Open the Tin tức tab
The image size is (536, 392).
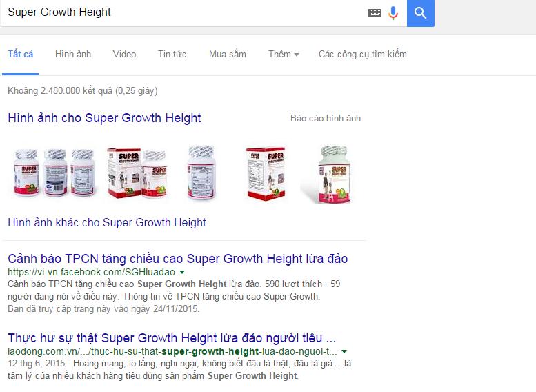click(x=172, y=54)
